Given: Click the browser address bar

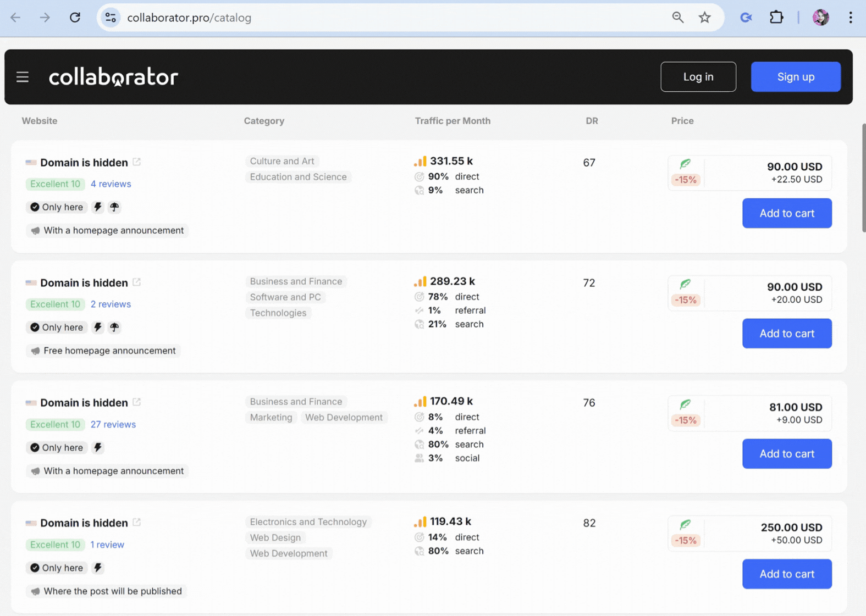Looking at the screenshot, I should (385, 18).
